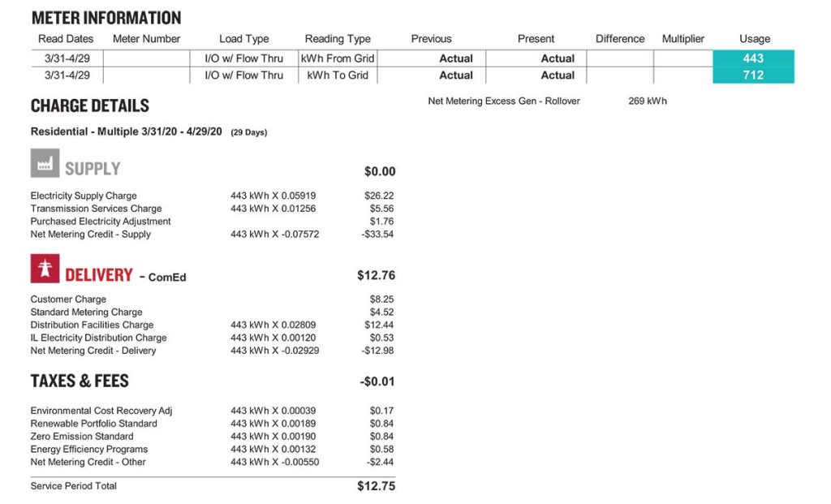Image resolution: width=831 pixels, height=504 pixels.
Task: Click the Net Metering Credit - Supply line
Action: [212, 235]
